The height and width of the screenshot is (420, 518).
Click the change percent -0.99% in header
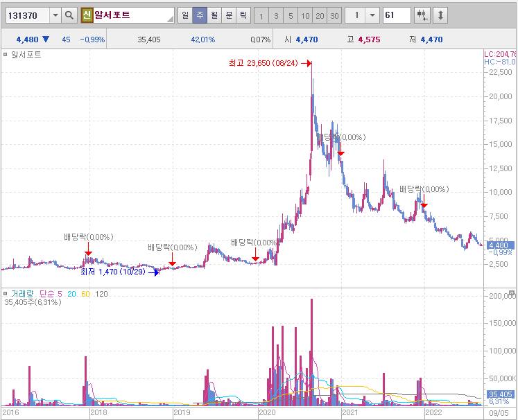coord(92,40)
